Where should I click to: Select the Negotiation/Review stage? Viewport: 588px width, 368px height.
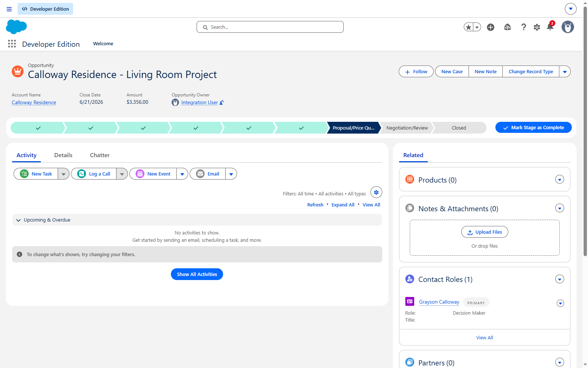(407, 128)
